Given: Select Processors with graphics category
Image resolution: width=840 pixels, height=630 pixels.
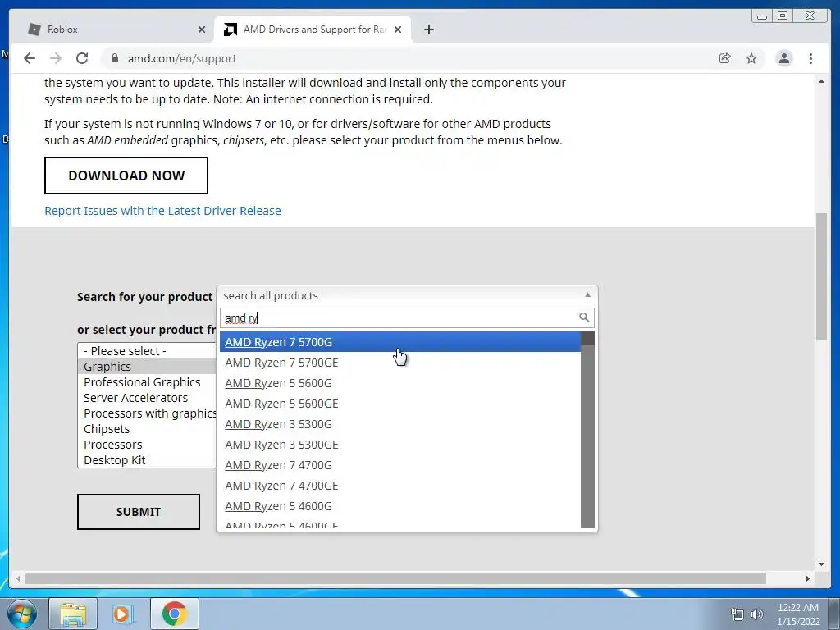Looking at the screenshot, I should [x=148, y=413].
